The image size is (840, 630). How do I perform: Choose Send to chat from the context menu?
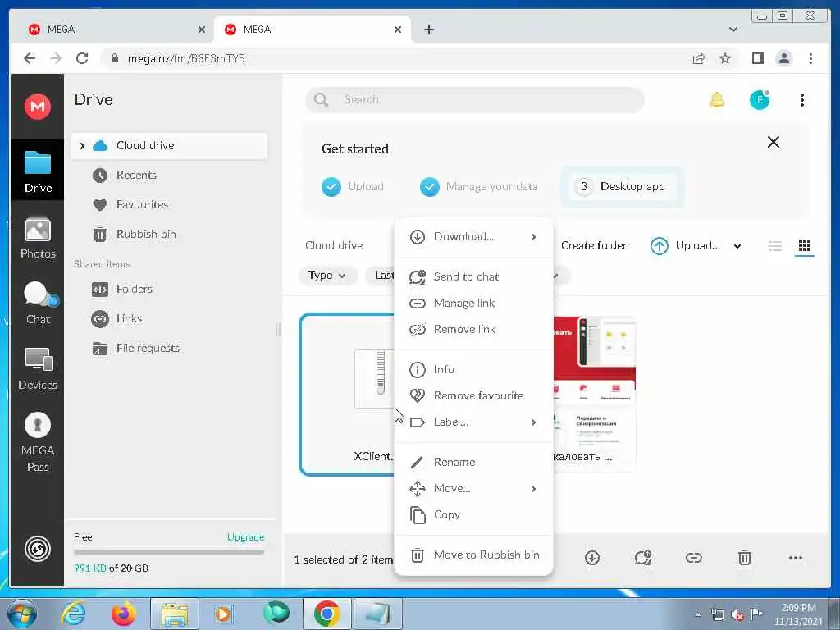pyautogui.click(x=473, y=276)
